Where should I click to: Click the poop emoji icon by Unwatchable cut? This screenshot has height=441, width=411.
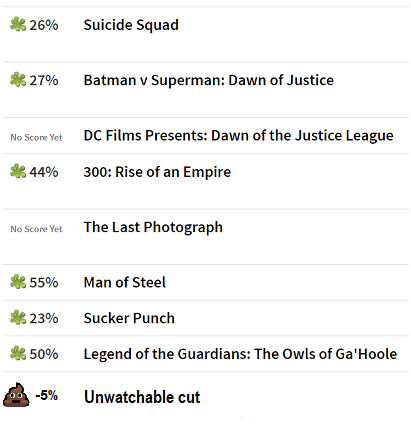[x=16, y=395]
